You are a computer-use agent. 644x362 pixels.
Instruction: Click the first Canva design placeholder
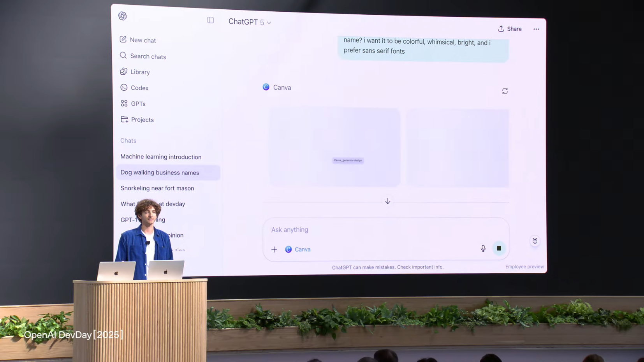335,147
